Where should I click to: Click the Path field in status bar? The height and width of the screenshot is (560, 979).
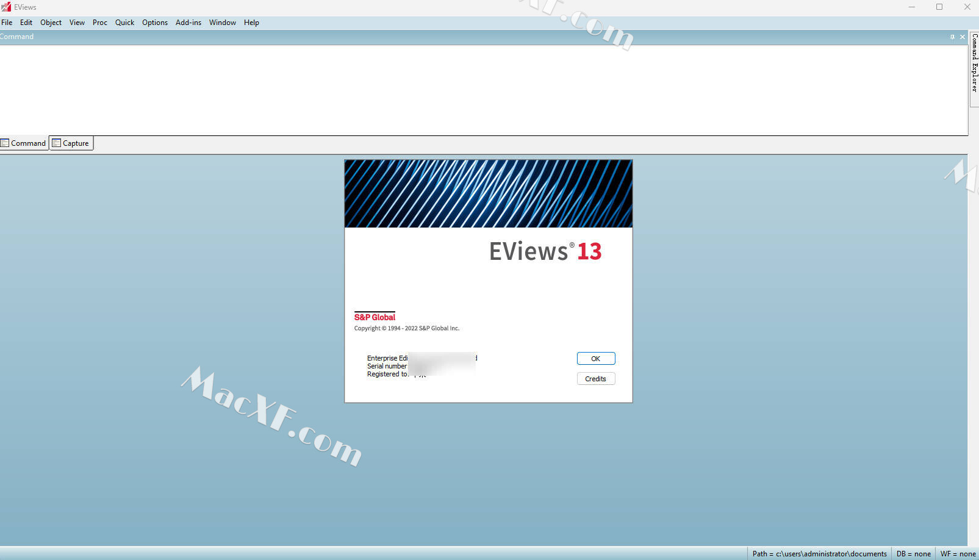pyautogui.click(x=819, y=554)
